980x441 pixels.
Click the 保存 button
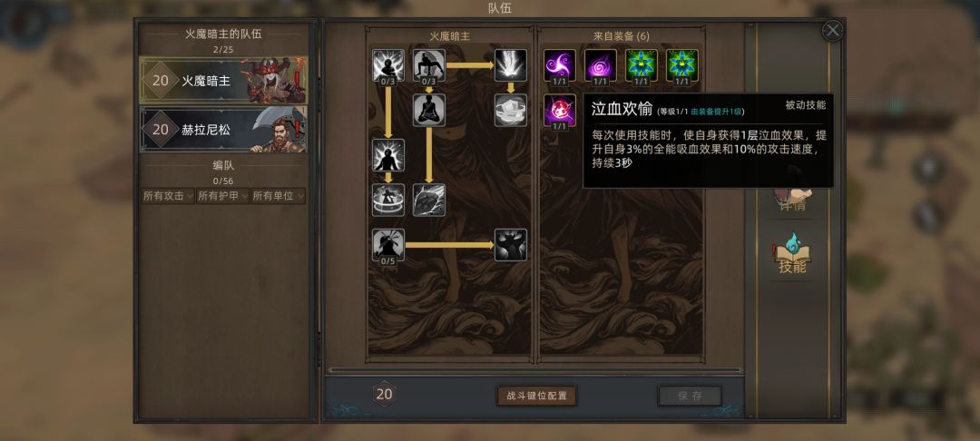coord(690,396)
